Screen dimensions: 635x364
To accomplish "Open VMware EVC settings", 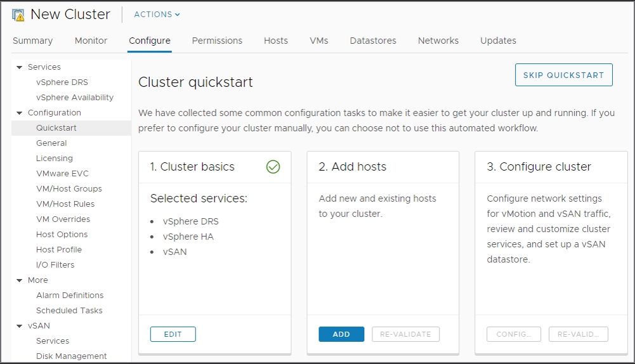I will tap(62, 174).
